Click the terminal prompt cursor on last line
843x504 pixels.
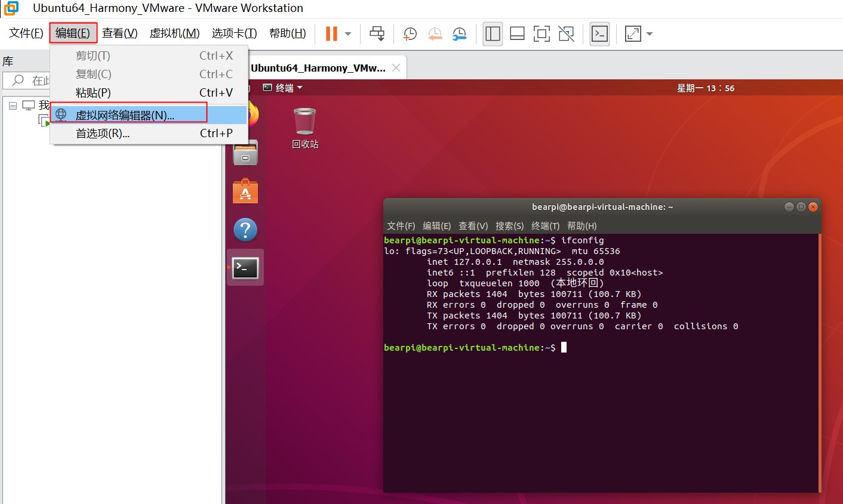pyautogui.click(x=564, y=348)
